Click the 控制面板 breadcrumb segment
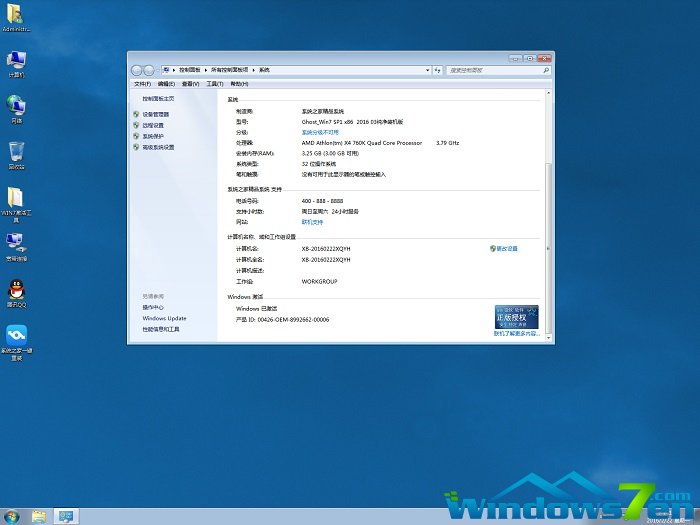Screen dimensions: 700x525 [190, 70]
